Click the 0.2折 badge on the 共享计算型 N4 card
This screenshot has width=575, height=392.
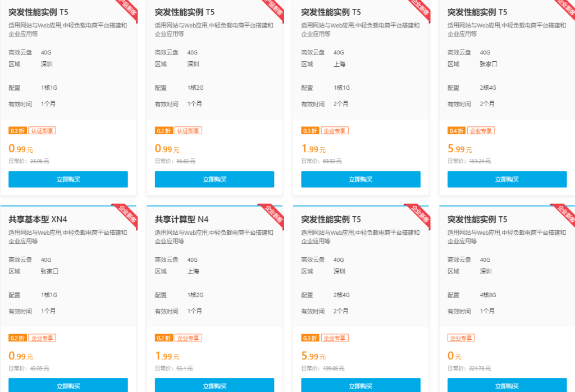(163, 338)
